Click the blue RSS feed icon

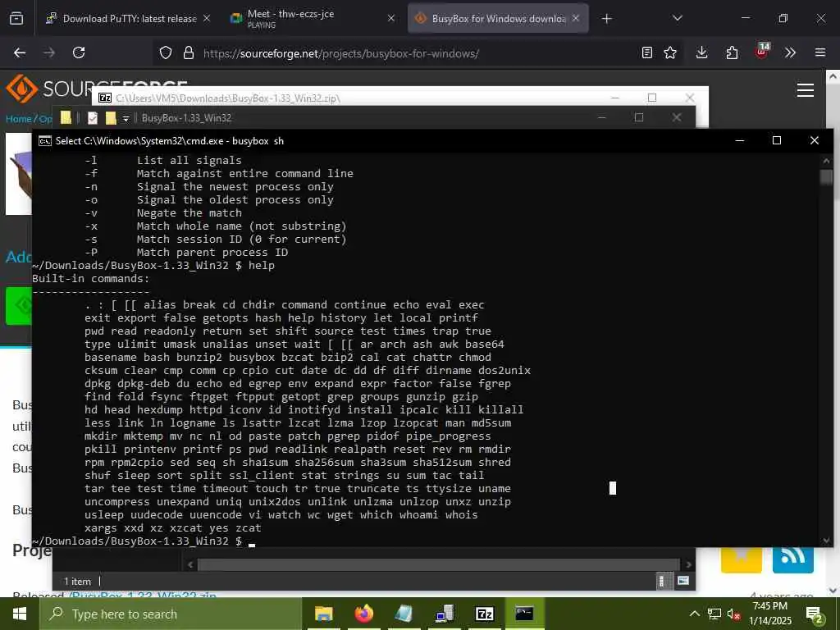click(793, 559)
